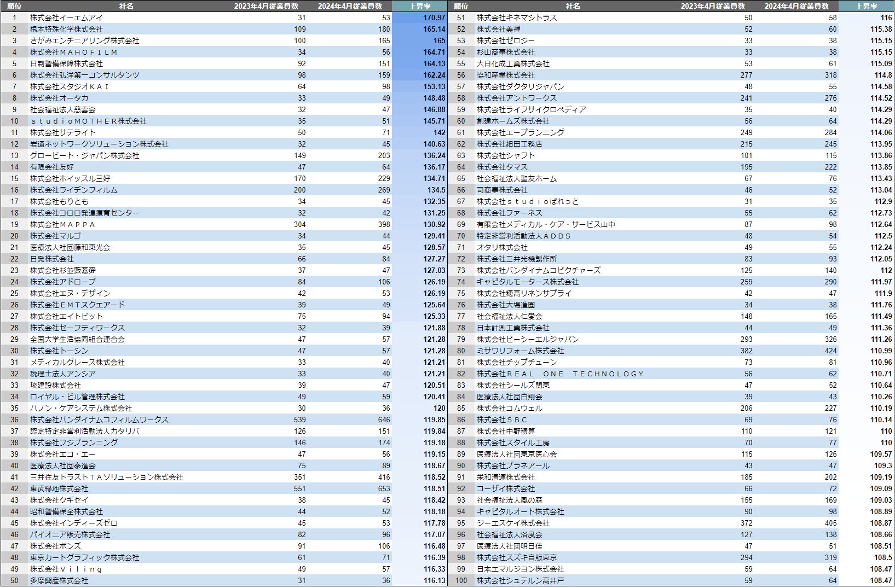This screenshot has height=588, width=895.
Task: Select the ジーエスケイ株式会社 cell
Action: coord(513,523)
